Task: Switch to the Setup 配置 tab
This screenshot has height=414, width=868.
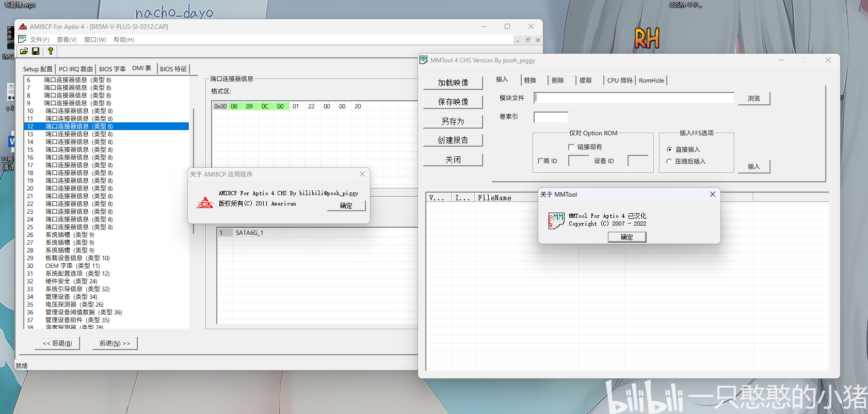Action: click(x=38, y=69)
